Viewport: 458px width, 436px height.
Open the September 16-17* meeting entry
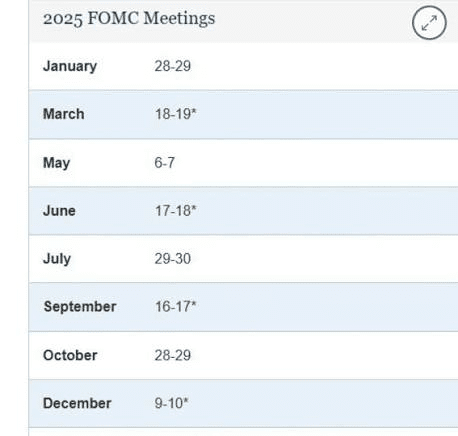pos(176,307)
